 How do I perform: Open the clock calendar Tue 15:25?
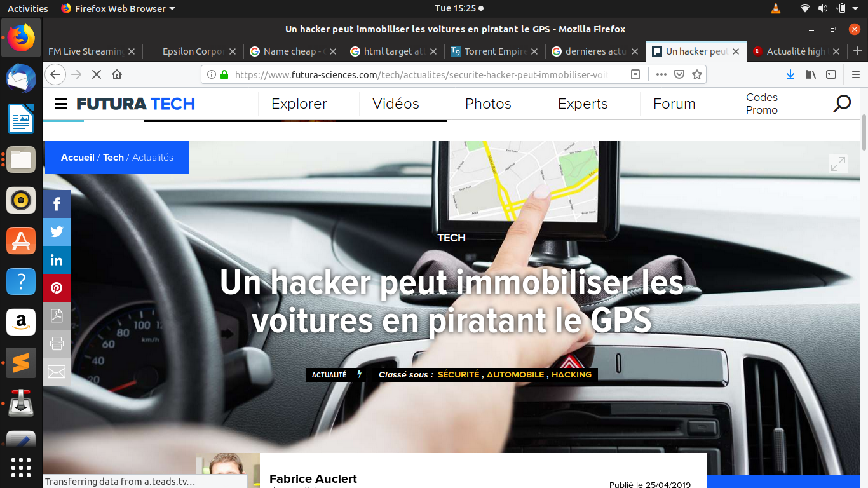[x=456, y=8]
